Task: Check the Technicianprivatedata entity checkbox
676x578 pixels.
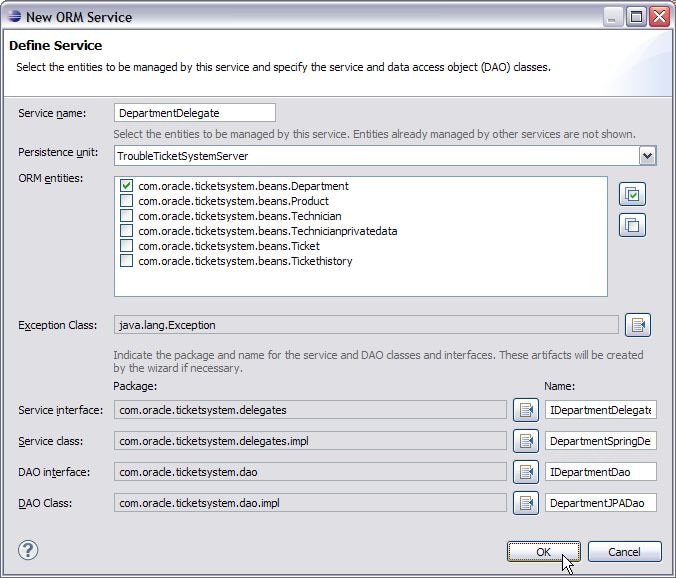Action: [x=127, y=231]
